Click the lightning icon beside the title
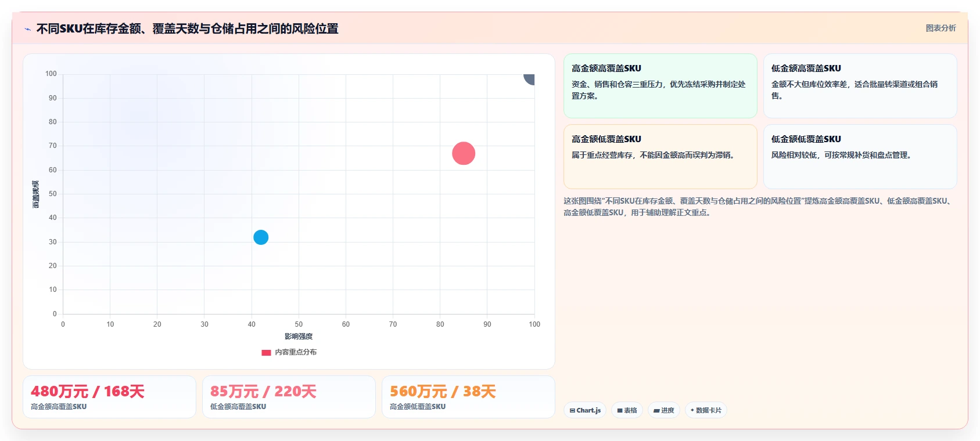 coord(27,29)
